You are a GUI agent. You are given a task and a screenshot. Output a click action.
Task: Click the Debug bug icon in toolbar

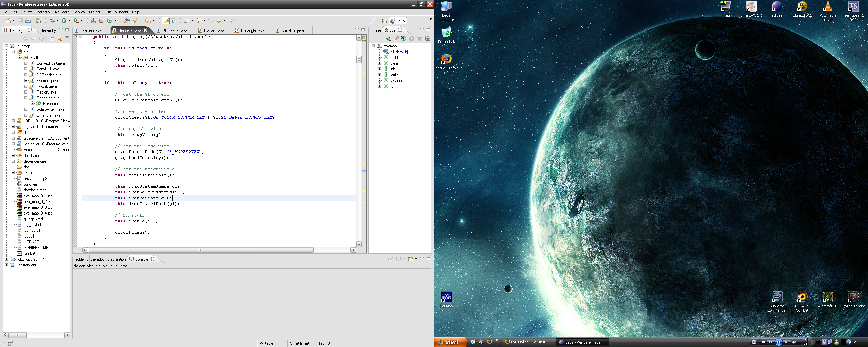point(52,21)
